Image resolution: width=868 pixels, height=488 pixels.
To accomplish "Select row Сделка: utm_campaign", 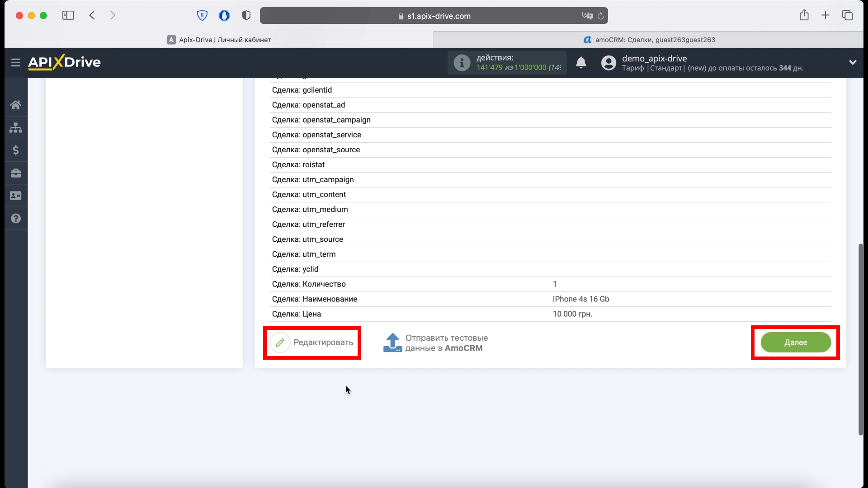I will click(550, 179).
